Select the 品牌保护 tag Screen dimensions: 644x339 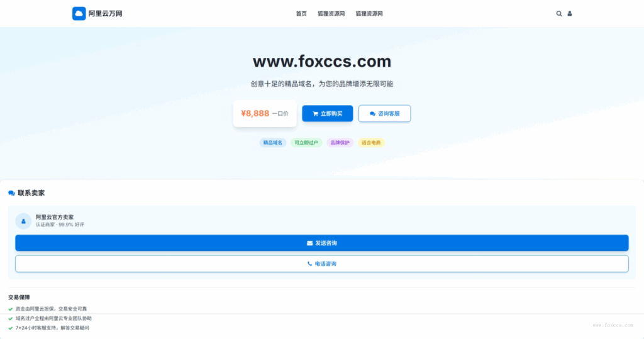tap(340, 143)
